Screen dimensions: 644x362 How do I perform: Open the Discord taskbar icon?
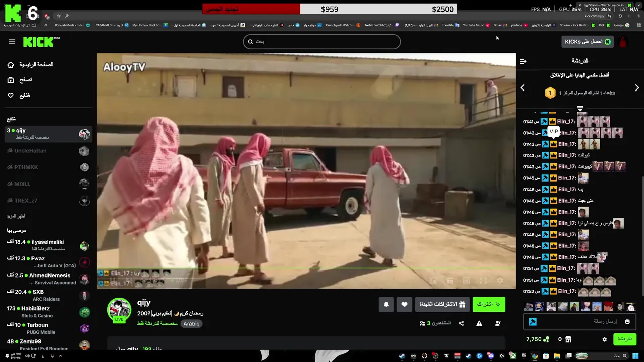pos(491,356)
